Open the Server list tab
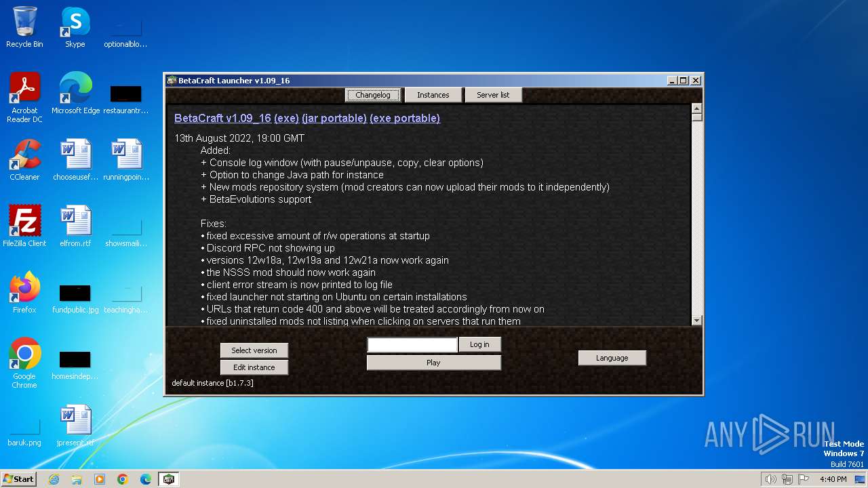The width and height of the screenshot is (868, 488). 493,95
